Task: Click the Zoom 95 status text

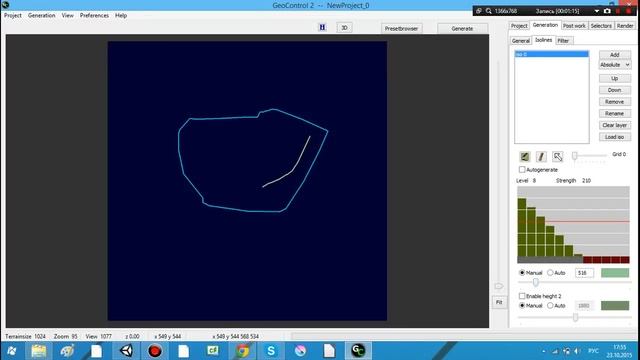Action: [65, 336]
